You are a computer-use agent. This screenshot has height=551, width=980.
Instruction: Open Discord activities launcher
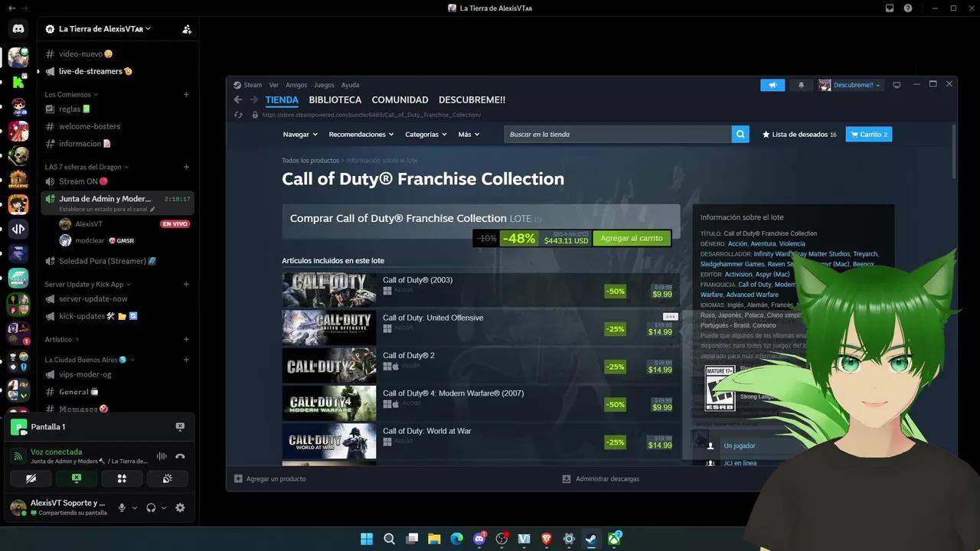click(x=122, y=478)
